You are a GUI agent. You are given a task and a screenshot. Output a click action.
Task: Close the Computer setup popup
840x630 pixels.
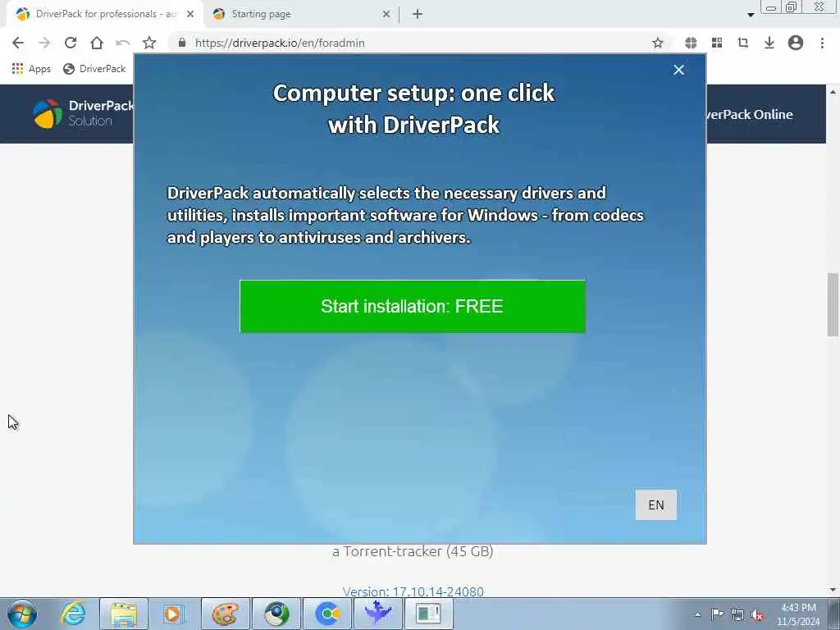pos(678,71)
